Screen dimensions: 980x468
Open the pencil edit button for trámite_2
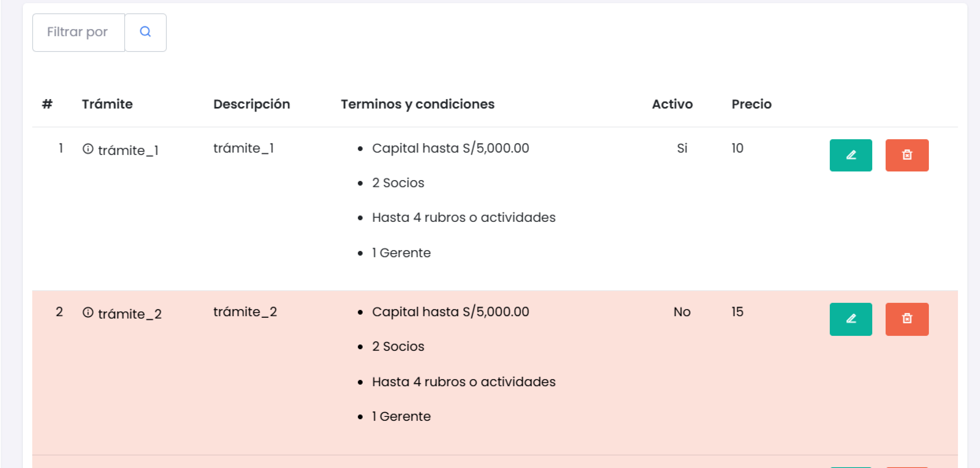point(851,319)
